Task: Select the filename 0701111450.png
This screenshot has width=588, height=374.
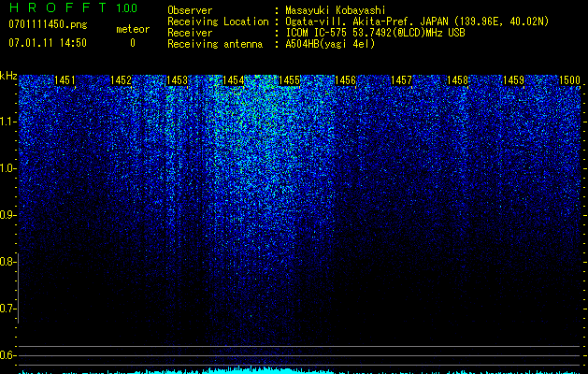Action: coord(48,24)
